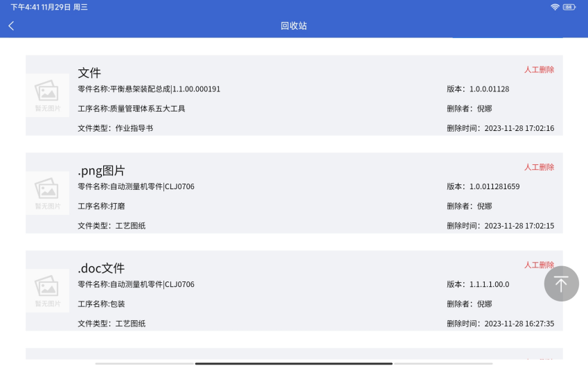Click part name 平衡悬架装配总成 line
Image resolution: width=588 pixels, height=368 pixels.
[x=149, y=89]
